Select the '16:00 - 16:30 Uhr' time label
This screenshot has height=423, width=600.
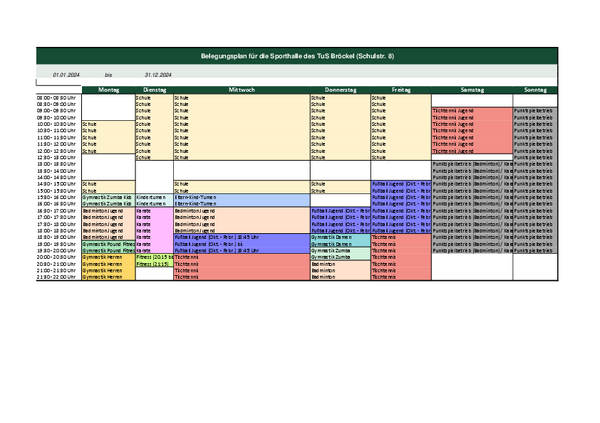pyautogui.click(x=56, y=204)
